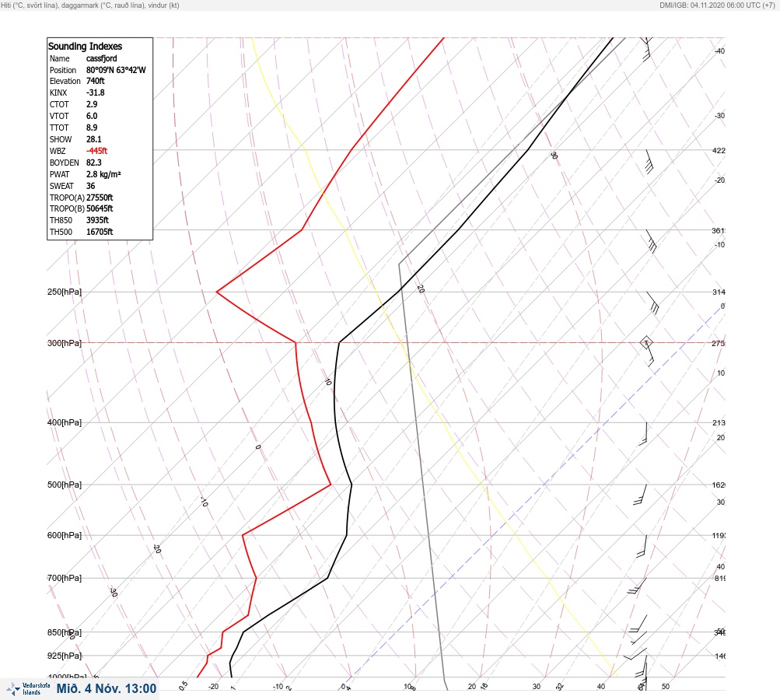Click the 'DMI/IGB: 04.11.2020 06:00 UTC (+7)' header
Image resolution: width=780 pixels, height=700 pixels.
pyautogui.click(x=717, y=5)
